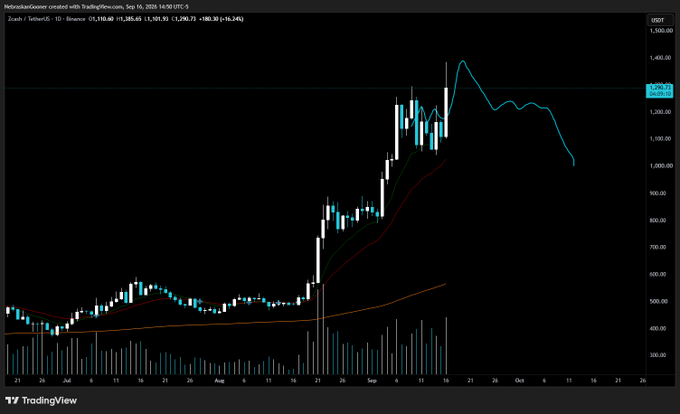Click the high value H1,385.65
The width and height of the screenshot is (680, 414).
pos(129,19)
